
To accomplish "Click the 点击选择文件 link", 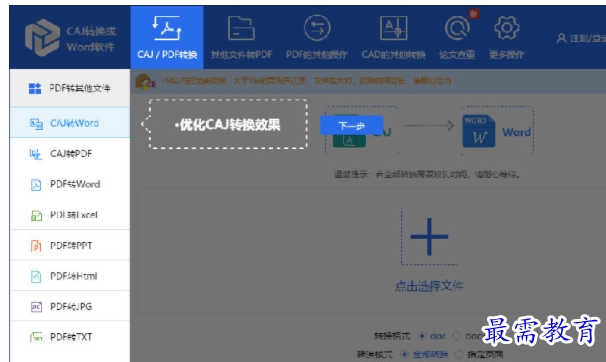I will pyautogui.click(x=429, y=286).
